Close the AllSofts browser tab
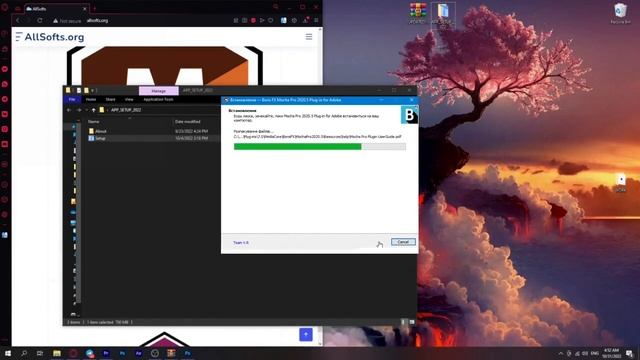 click(84, 9)
